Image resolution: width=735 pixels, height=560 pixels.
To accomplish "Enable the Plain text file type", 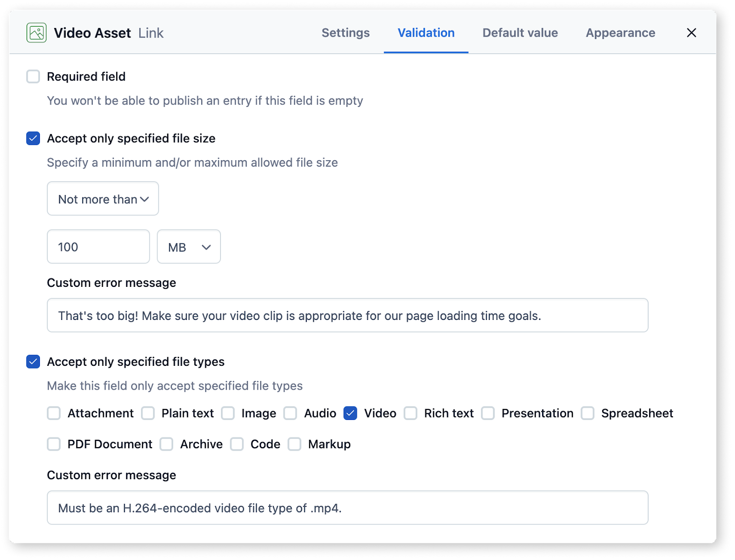I will pyautogui.click(x=148, y=413).
